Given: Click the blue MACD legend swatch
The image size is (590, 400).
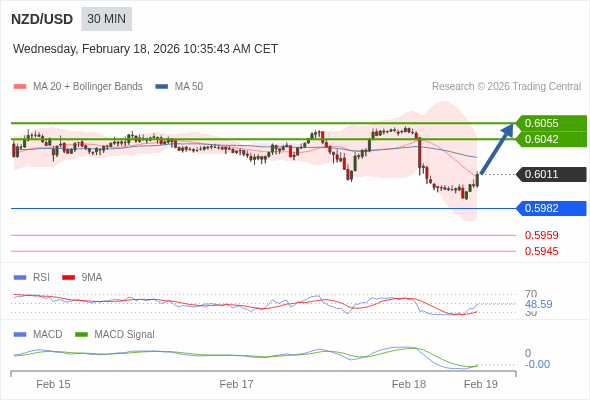Looking at the screenshot, I should click(20, 335).
